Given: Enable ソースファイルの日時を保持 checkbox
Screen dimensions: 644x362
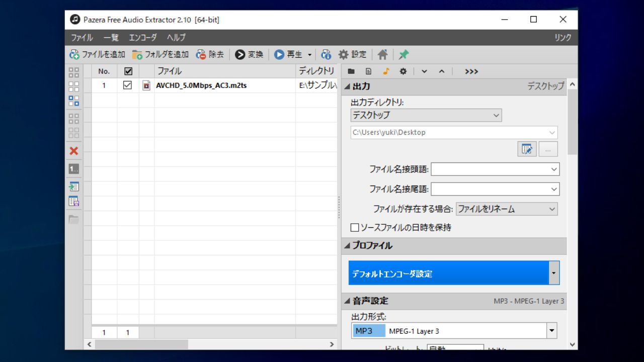Looking at the screenshot, I should click(x=355, y=227).
